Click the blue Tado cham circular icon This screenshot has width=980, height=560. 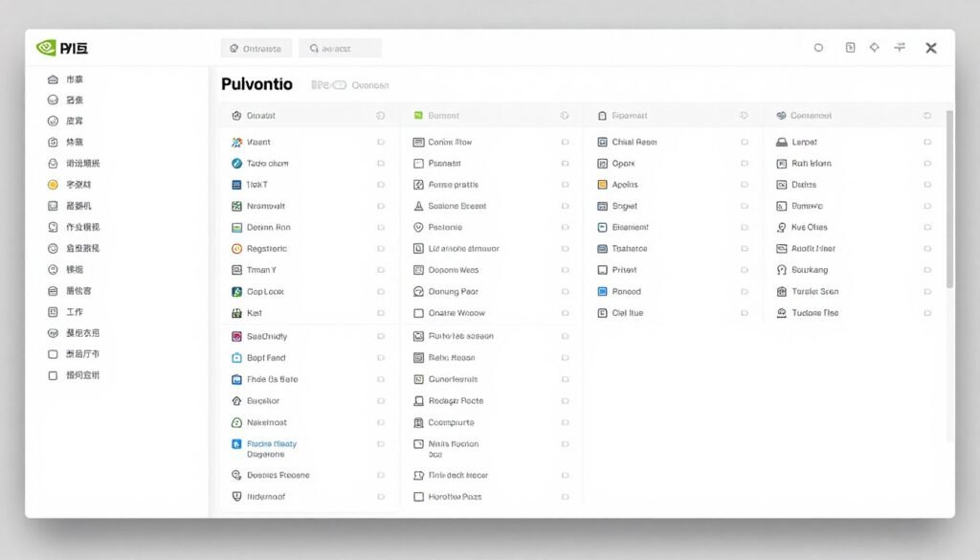237,163
